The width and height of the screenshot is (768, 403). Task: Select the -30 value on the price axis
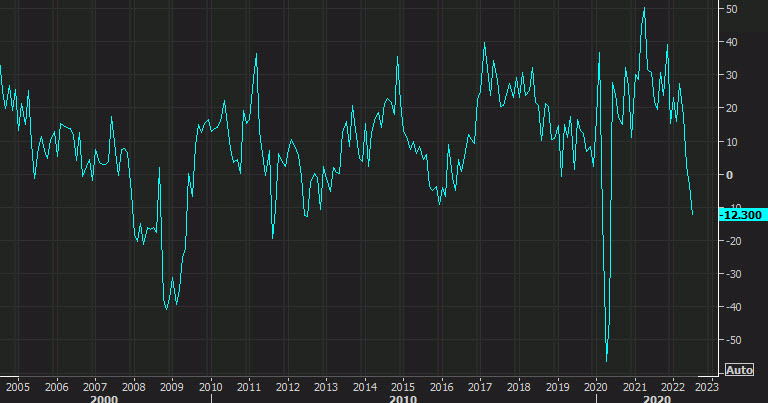click(x=733, y=274)
